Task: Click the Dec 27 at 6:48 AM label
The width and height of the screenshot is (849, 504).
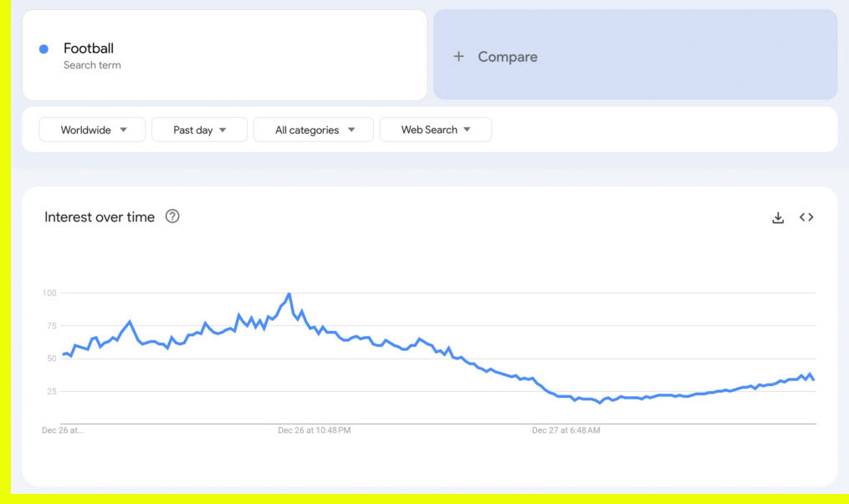Action: (566, 430)
